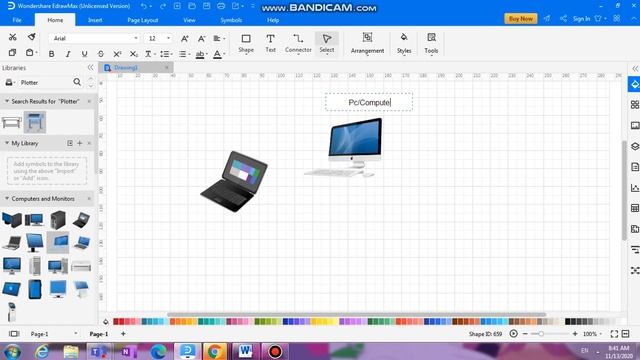Pick the black swatch in the color bar

(568, 322)
